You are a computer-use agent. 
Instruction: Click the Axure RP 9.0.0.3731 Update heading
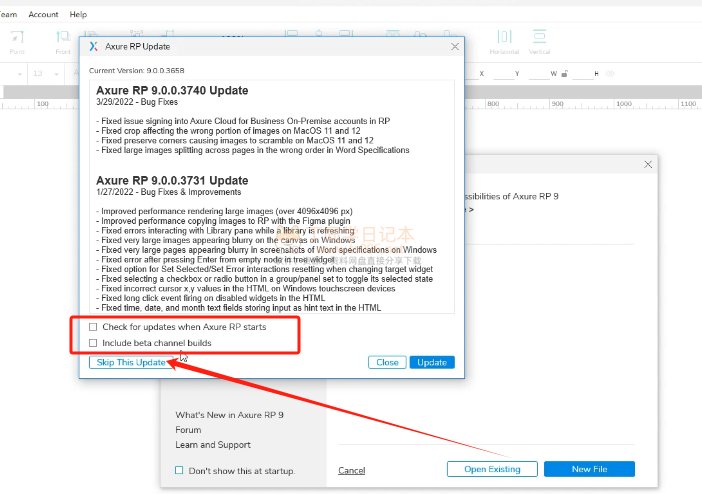(172, 180)
